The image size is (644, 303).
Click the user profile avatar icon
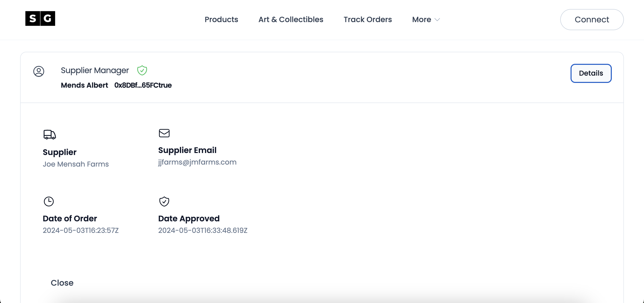coord(39,71)
